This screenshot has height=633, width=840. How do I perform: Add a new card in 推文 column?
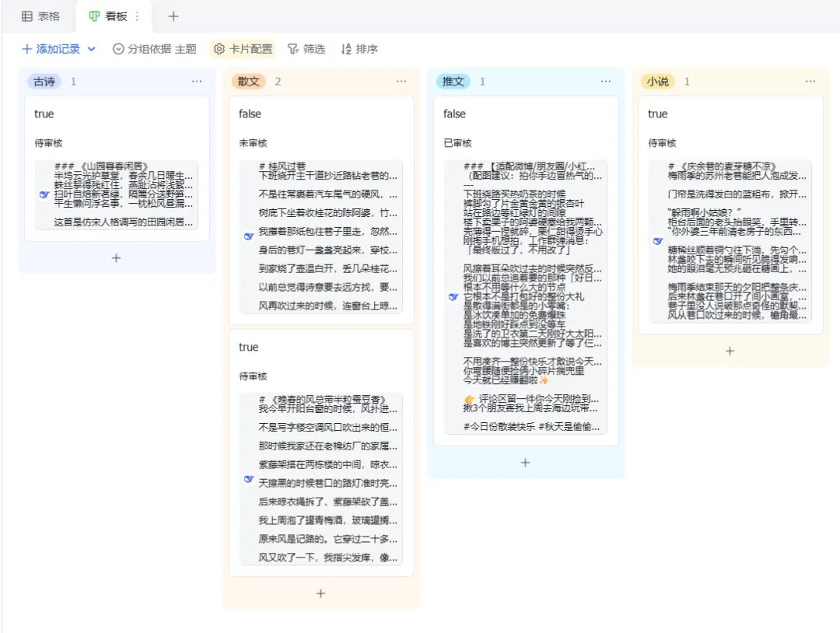[x=526, y=463]
